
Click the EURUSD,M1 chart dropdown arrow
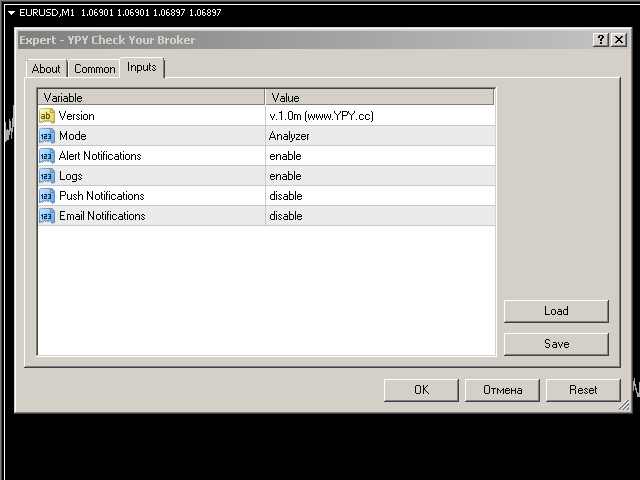(x=10, y=13)
